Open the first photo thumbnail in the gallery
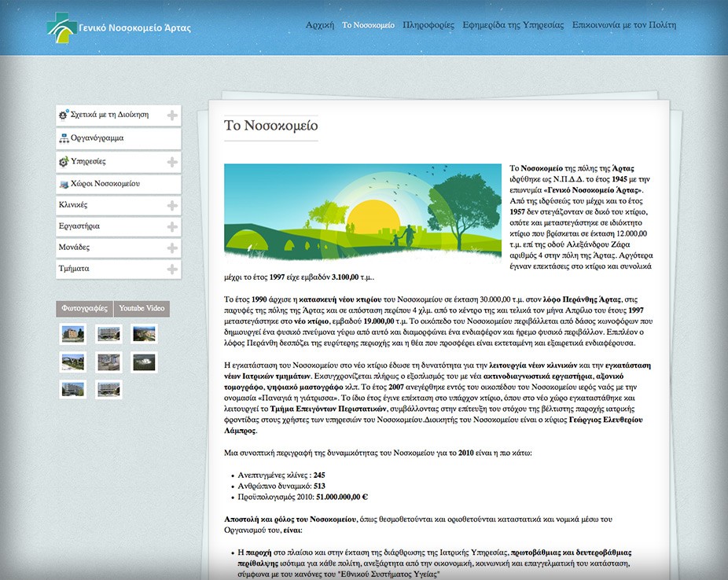The height and width of the screenshot is (580, 728). pyautogui.click(x=73, y=334)
